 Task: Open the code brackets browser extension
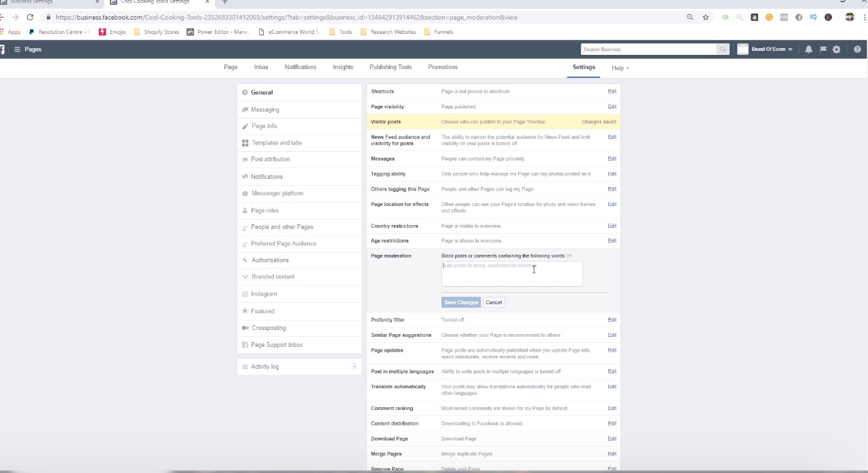784,17
